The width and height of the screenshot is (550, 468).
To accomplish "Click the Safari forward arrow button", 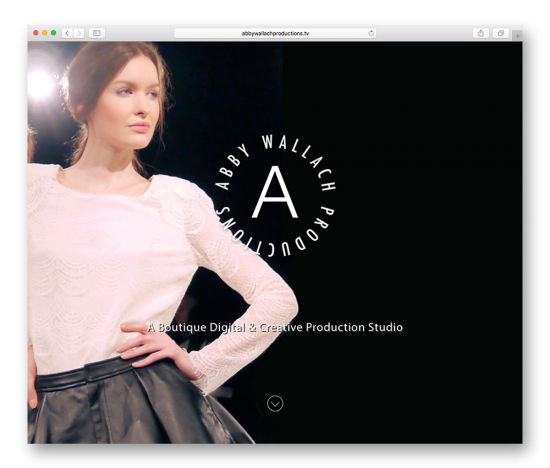I will pyautogui.click(x=79, y=33).
